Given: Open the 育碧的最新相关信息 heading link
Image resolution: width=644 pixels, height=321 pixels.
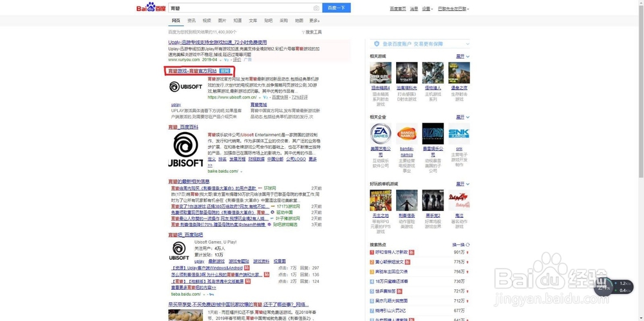Looking at the screenshot, I should click(x=189, y=181).
